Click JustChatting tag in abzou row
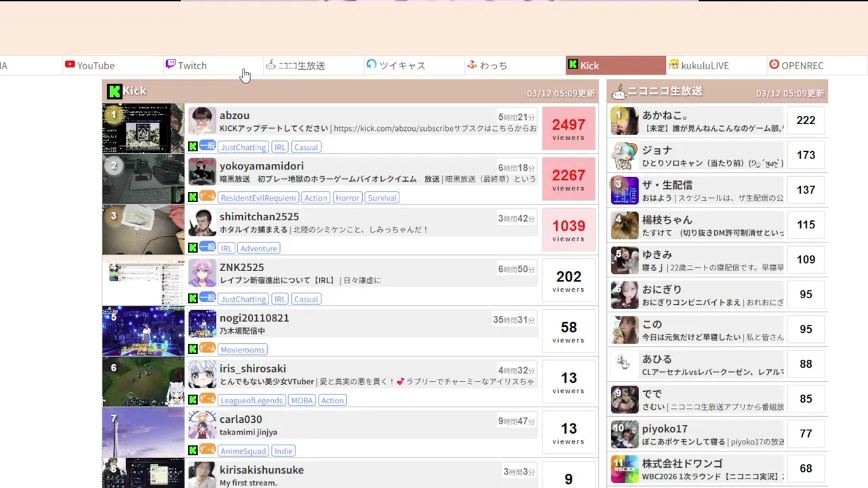Screen dimensions: 868x488 [x=243, y=147]
